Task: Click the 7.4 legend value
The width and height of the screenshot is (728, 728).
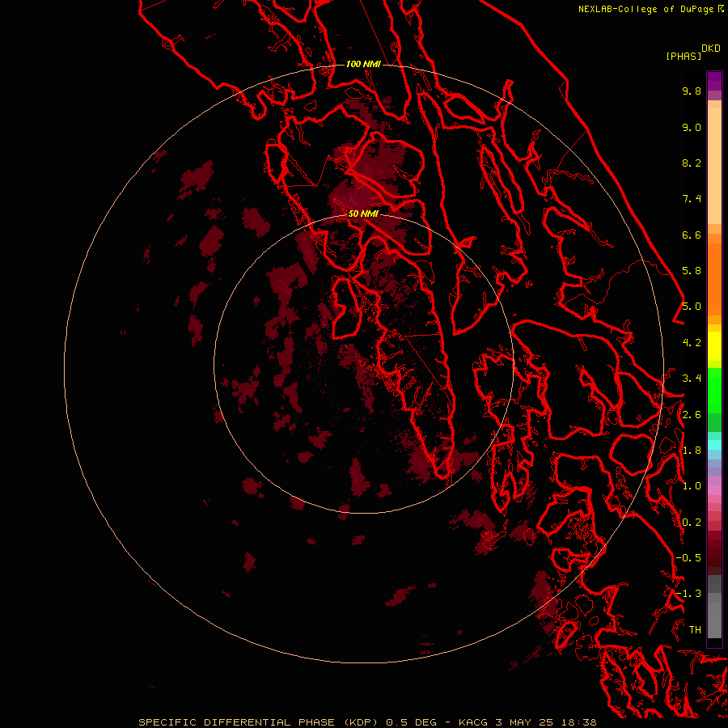Action: pos(692,199)
